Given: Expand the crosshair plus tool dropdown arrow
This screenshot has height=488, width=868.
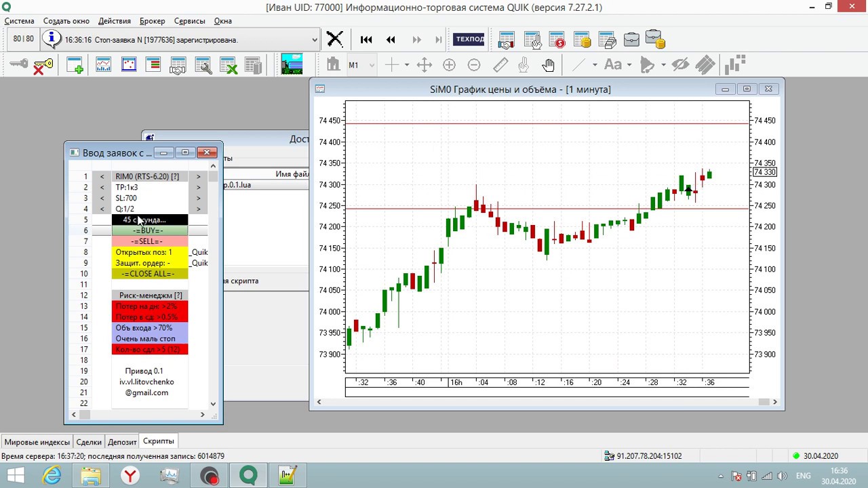Looking at the screenshot, I should click(406, 65).
